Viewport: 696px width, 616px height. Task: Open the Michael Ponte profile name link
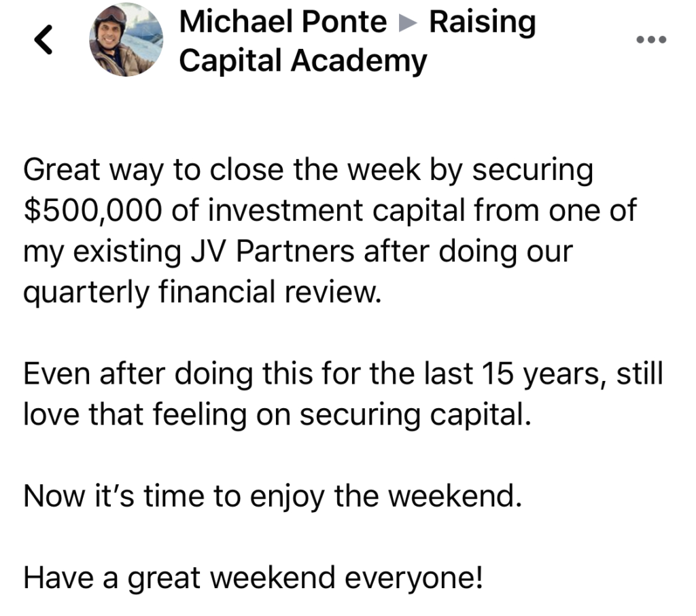click(x=283, y=21)
